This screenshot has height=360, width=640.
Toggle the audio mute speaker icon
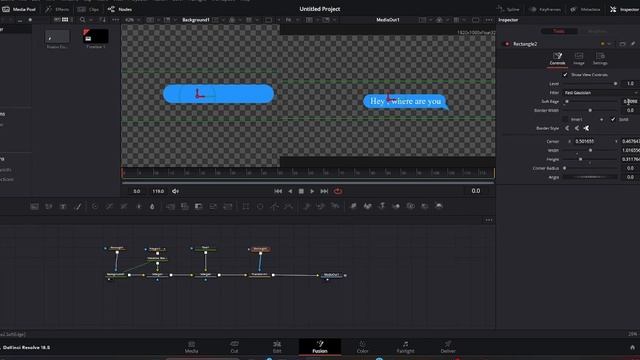[176, 191]
